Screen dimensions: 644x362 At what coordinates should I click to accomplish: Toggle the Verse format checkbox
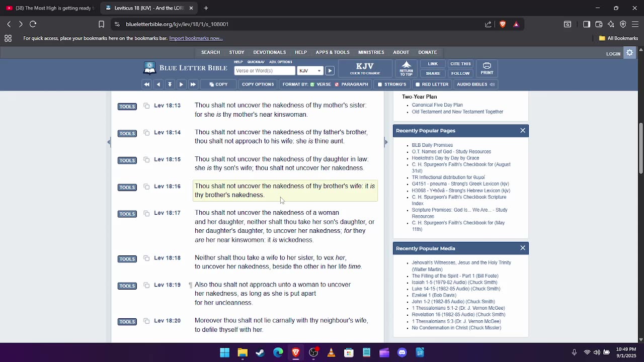[x=312, y=84]
